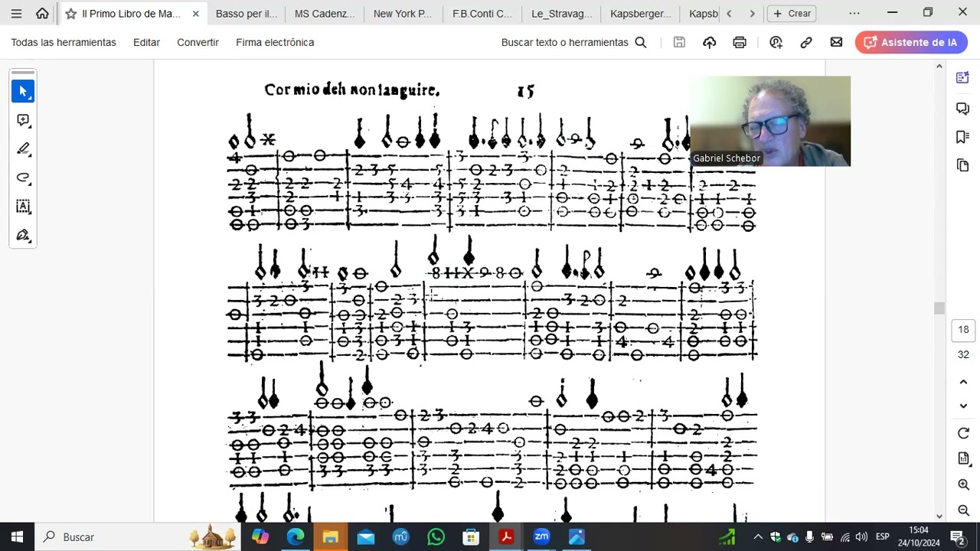Screen dimensions: 980x551
Task: Show previous tabs with left chevron
Action: (x=729, y=14)
